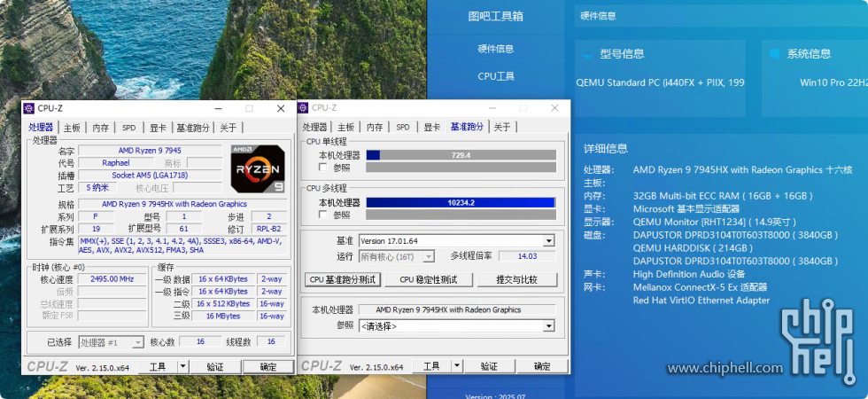Switch to 内存 tab in processor window
The width and height of the screenshot is (868, 399).
pyautogui.click(x=101, y=128)
